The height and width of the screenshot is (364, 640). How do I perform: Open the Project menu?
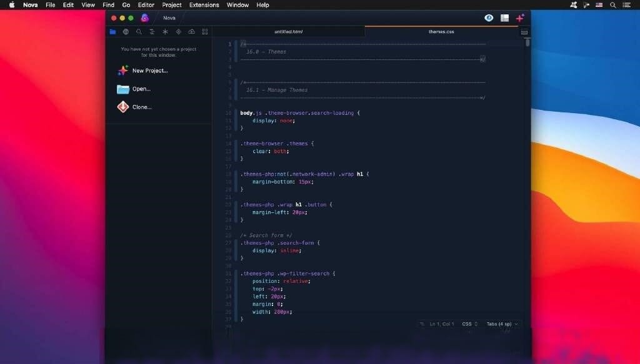[x=171, y=5]
